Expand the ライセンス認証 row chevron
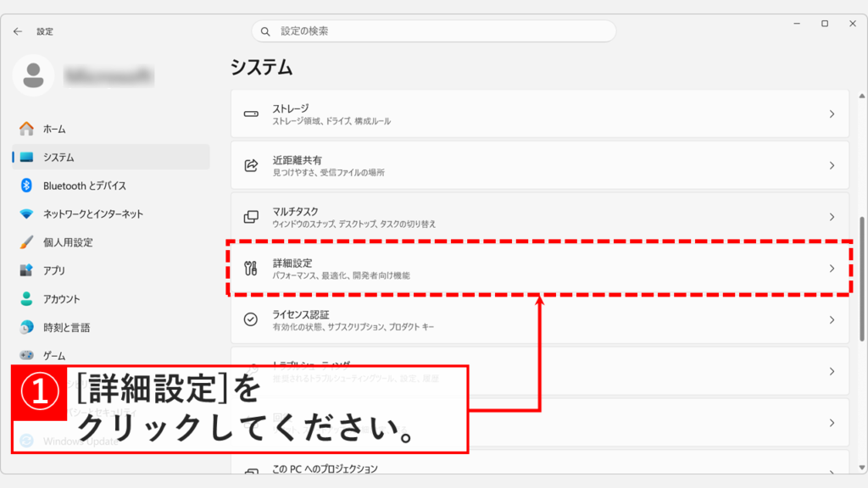 pos(832,319)
